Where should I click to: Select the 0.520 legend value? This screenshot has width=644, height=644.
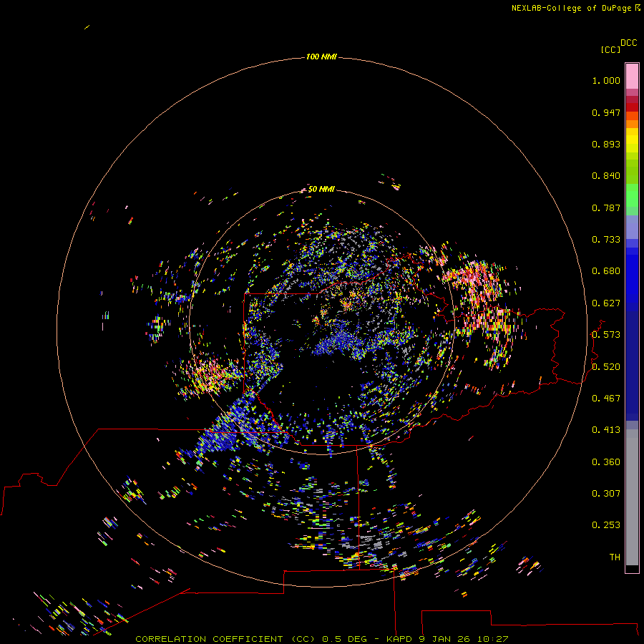coord(606,367)
